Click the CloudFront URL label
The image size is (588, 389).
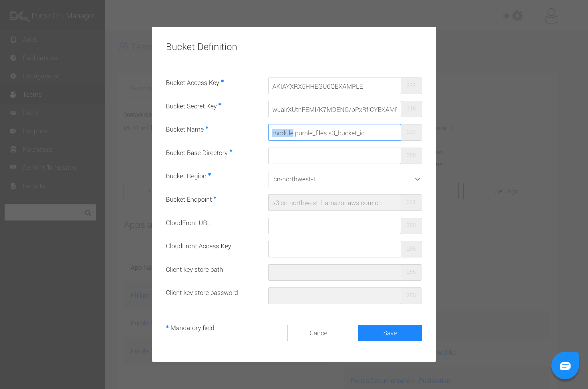[188, 223]
